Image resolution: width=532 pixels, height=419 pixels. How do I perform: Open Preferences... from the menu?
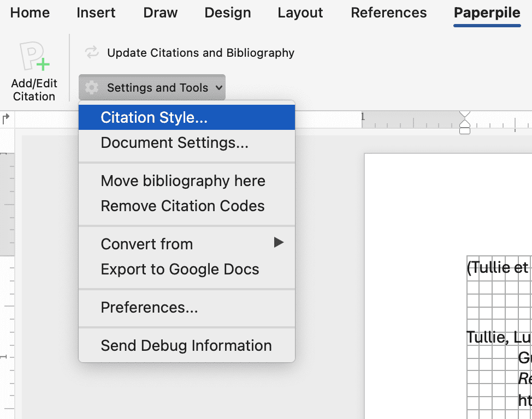pyautogui.click(x=149, y=308)
